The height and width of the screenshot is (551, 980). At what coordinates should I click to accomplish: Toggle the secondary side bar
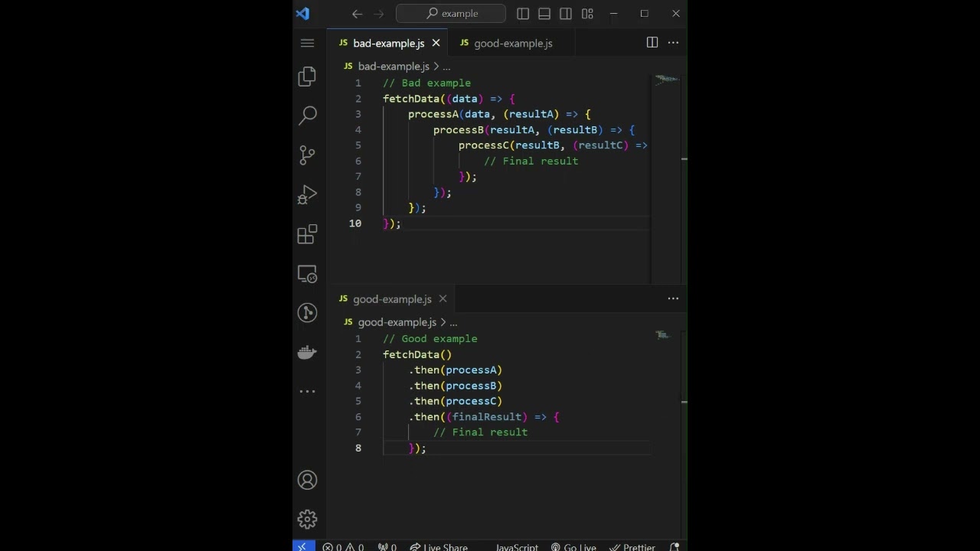[x=566, y=13]
